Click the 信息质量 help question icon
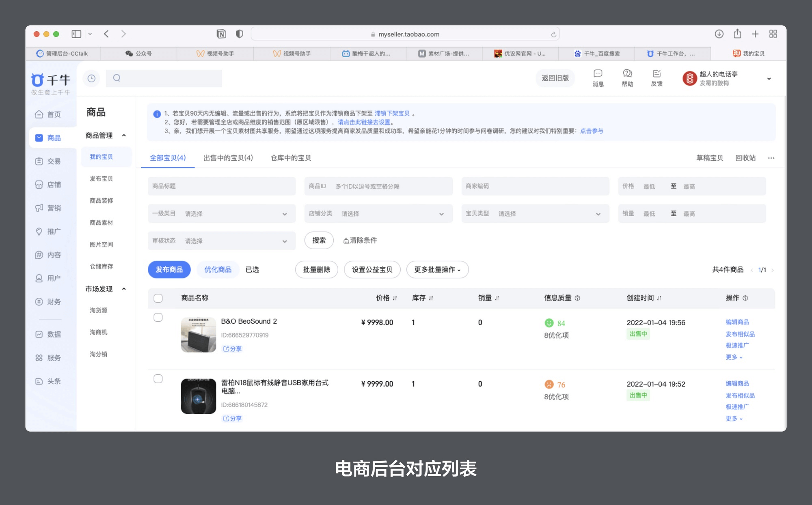 [x=577, y=298]
